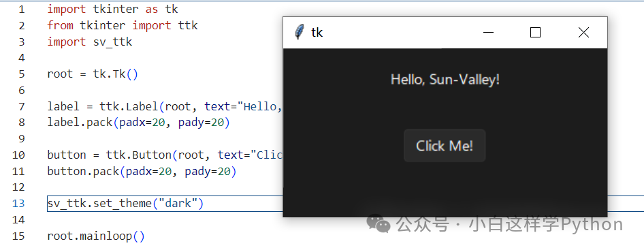Minimize the tk window
This screenshot has height=250, width=644.
(488, 33)
